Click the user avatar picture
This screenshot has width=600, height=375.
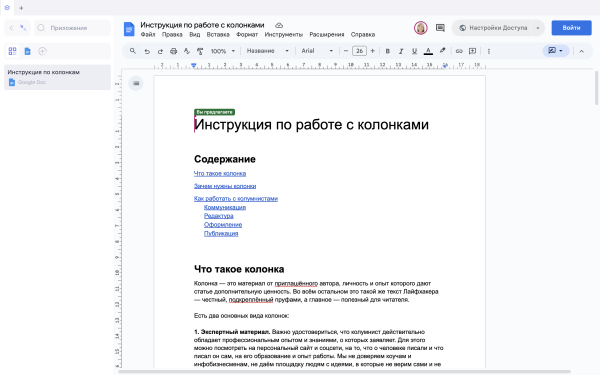click(421, 28)
